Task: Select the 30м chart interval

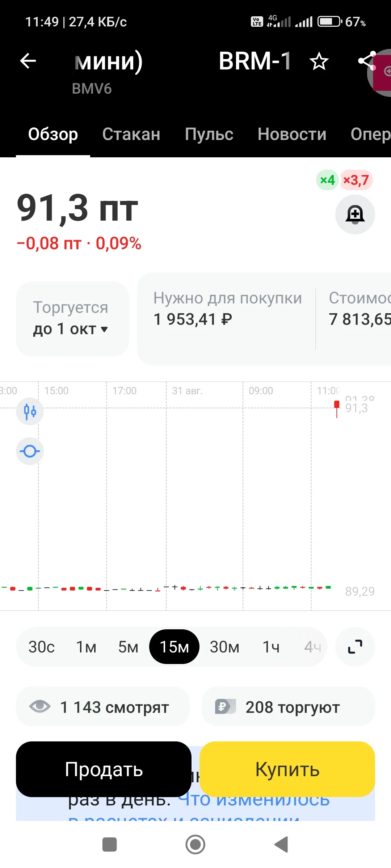Action: click(x=224, y=647)
